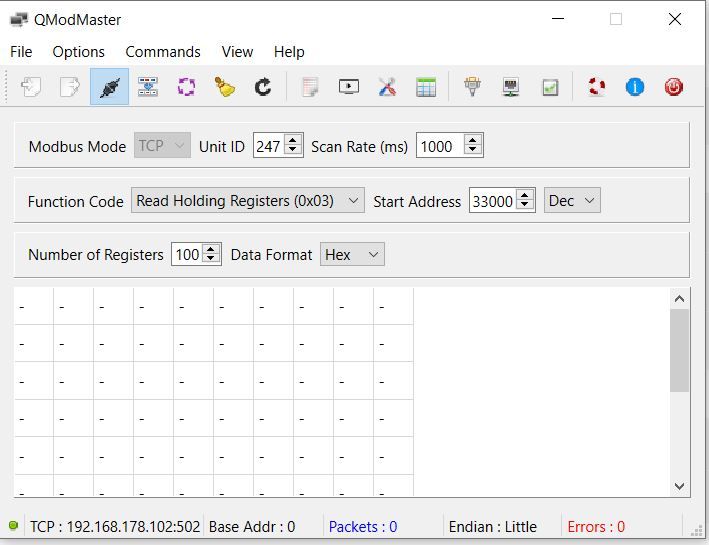Decrease the Scan Rate value
The height and width of the screenshot is (545, 709).
(473, 151)
